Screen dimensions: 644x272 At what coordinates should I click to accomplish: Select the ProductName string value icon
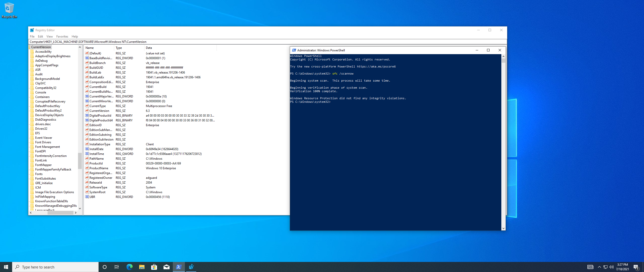(87, 168)
